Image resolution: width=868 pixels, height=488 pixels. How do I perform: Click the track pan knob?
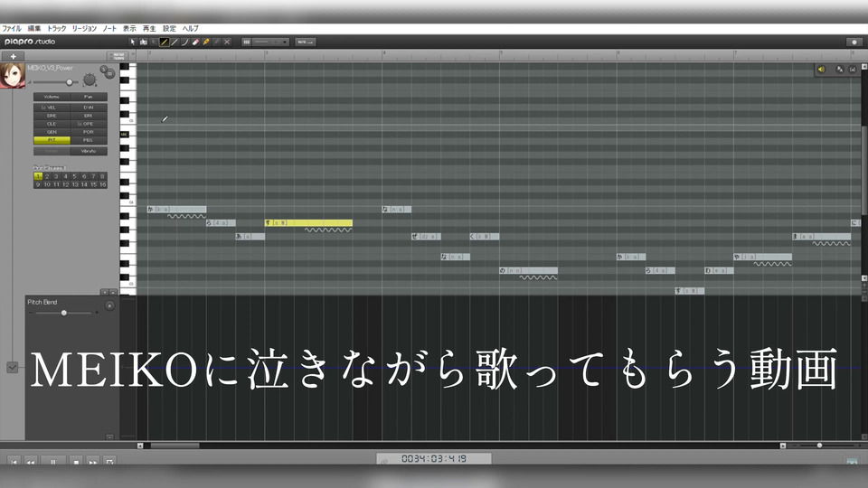click(x=90, y=80)
